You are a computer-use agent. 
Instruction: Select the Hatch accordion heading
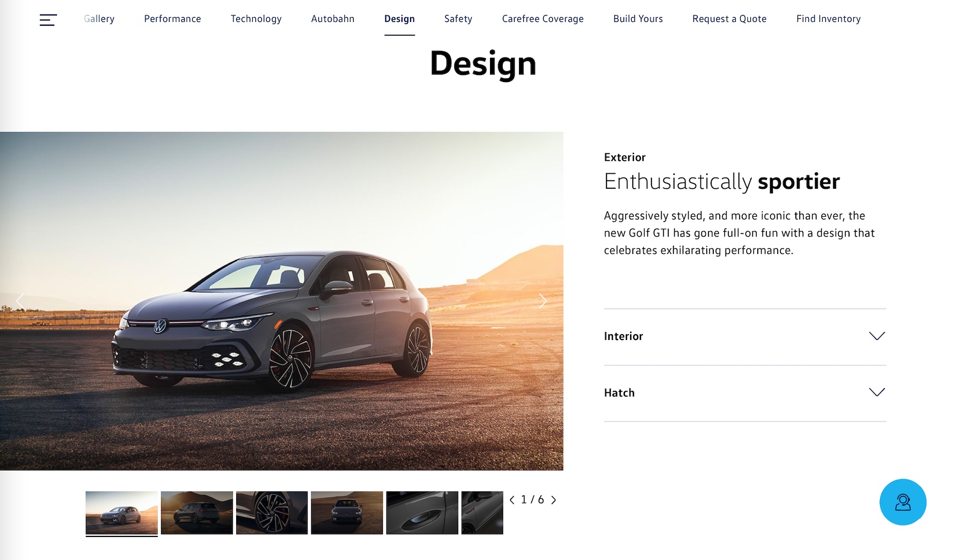(x=619, y=393)
